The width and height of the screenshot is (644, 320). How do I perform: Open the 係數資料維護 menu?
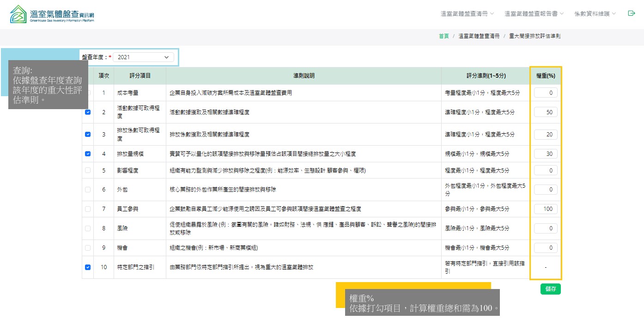pos(595,14)
